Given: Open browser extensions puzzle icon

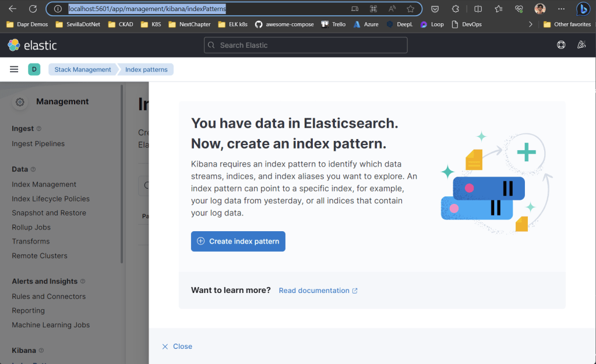Looking at the screenshot, I should pyautogui.click(x=456, y=9).
